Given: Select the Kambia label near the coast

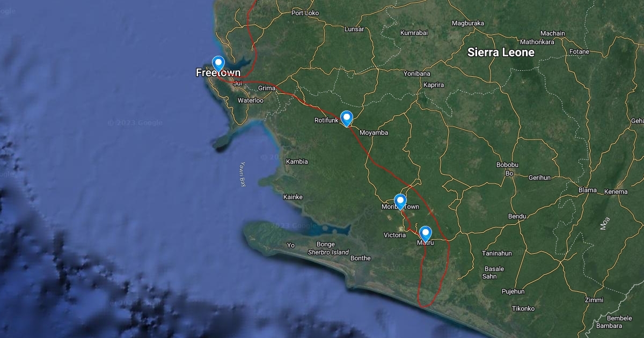Looking at the screenshot, I should click(297, 161).
